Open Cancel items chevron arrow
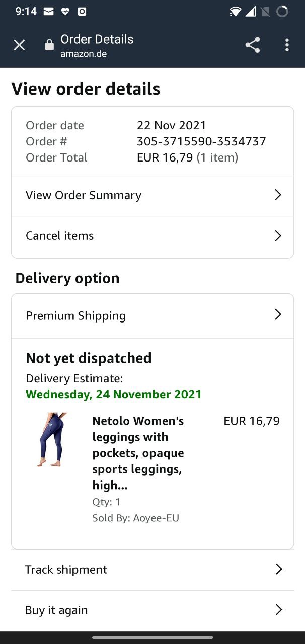 pos(278,236)
